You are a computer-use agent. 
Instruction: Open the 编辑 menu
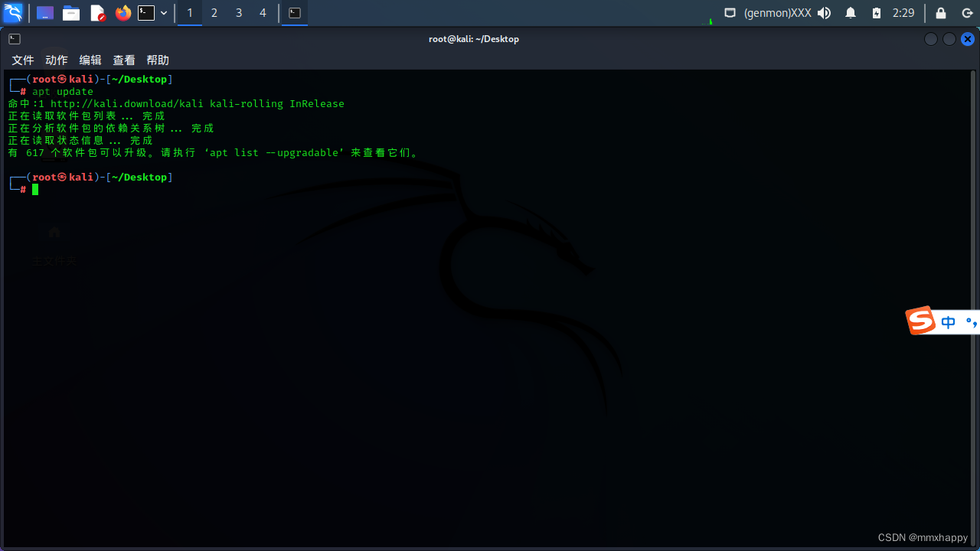pos(90,60)
